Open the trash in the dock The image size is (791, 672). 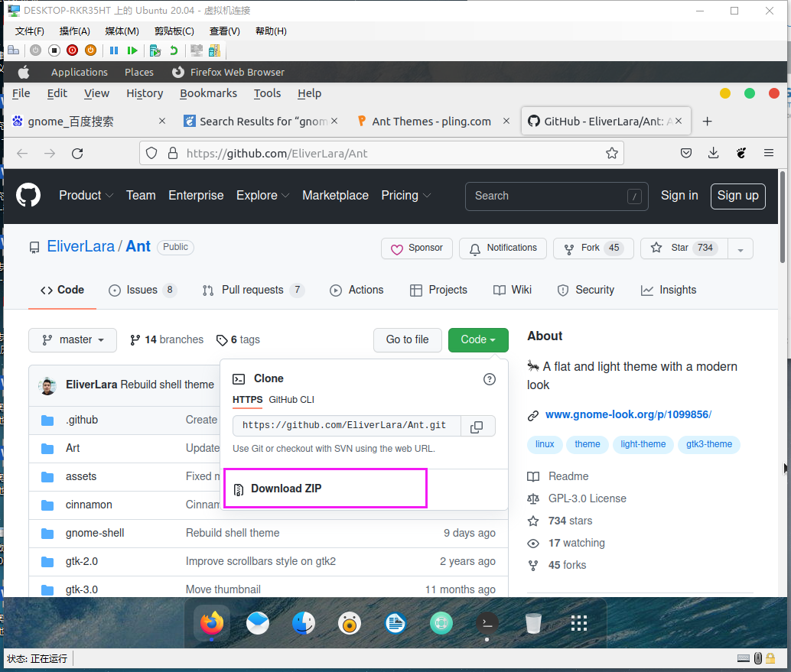click(x=533, y=624)
